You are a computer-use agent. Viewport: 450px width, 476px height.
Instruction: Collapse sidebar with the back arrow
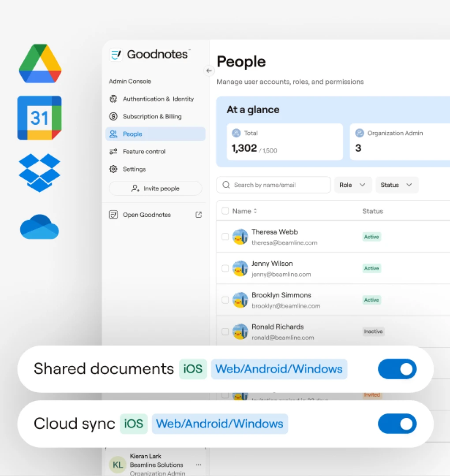point(209,71)
